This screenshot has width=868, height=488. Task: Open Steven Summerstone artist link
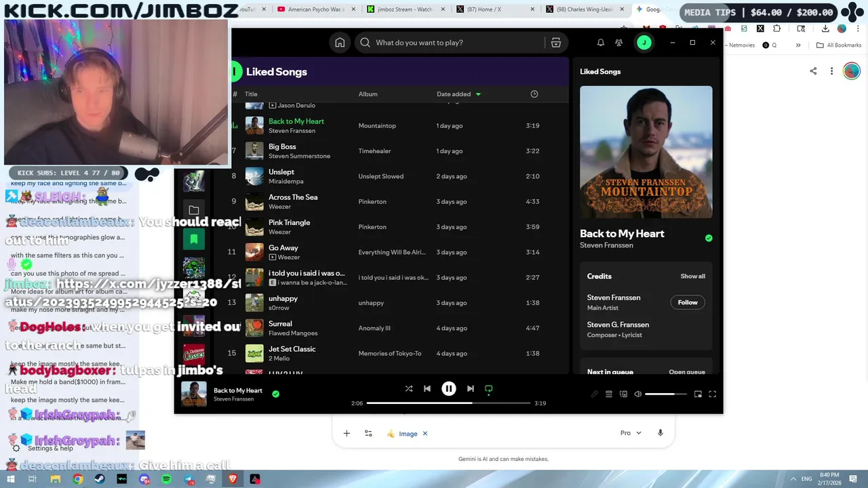[x=299, y=156]
